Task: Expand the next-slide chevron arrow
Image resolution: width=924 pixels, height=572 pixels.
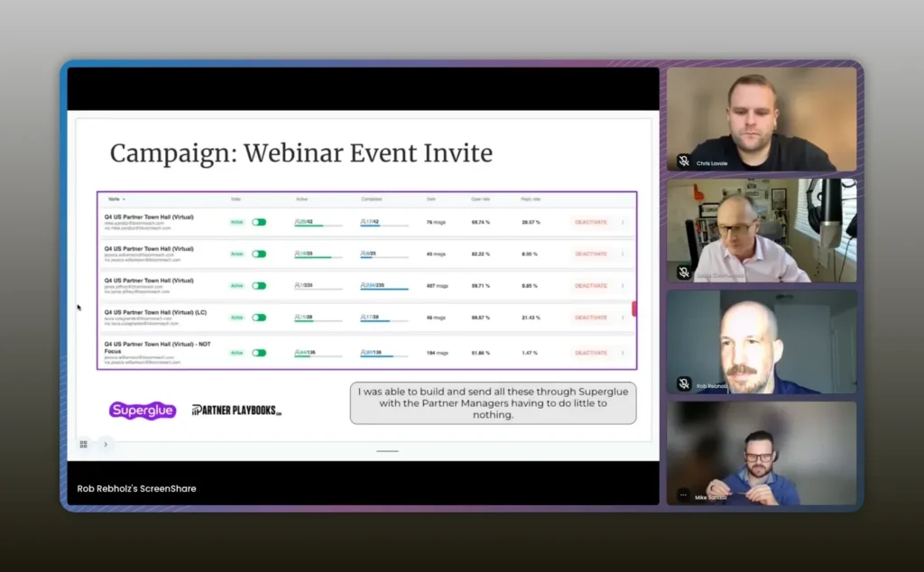Action: tap(106, 444)
